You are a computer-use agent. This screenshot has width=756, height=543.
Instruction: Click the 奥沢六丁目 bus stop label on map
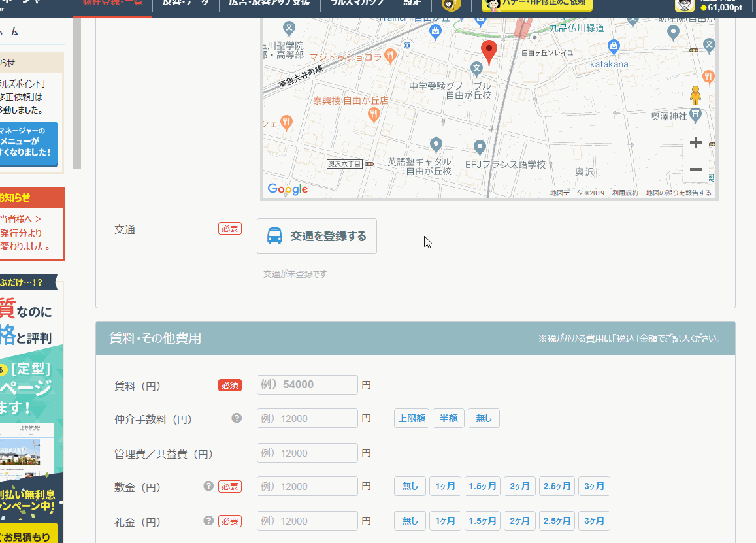tap(344, 164)
